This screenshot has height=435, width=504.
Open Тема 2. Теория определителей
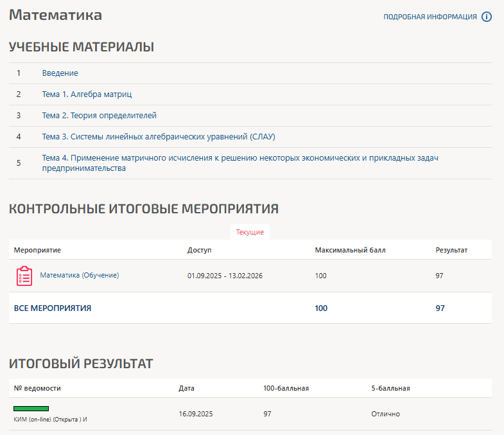pyautogui.click(x=99, y=116)
